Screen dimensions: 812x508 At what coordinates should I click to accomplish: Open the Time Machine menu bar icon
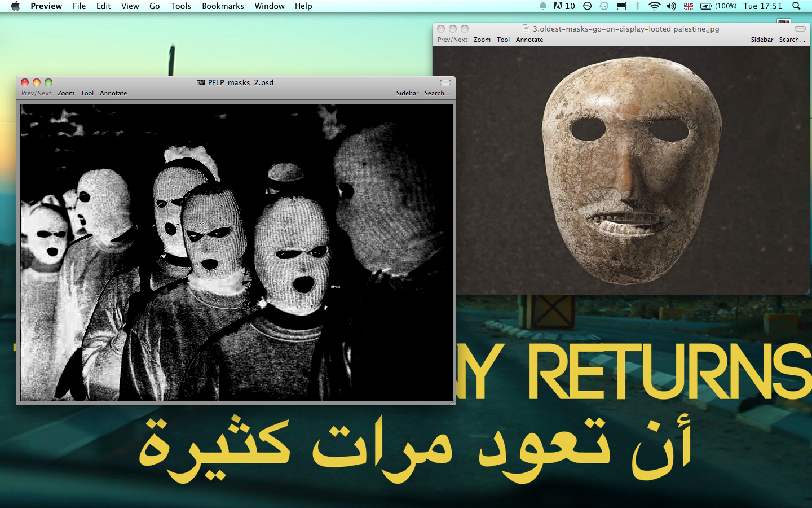pyautogui.click(x=604, y=6)
